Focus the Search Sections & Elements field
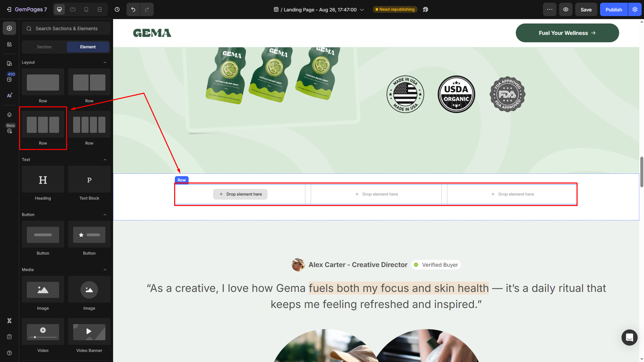Viewport: 644px width, 362px height. click(66, 29)
